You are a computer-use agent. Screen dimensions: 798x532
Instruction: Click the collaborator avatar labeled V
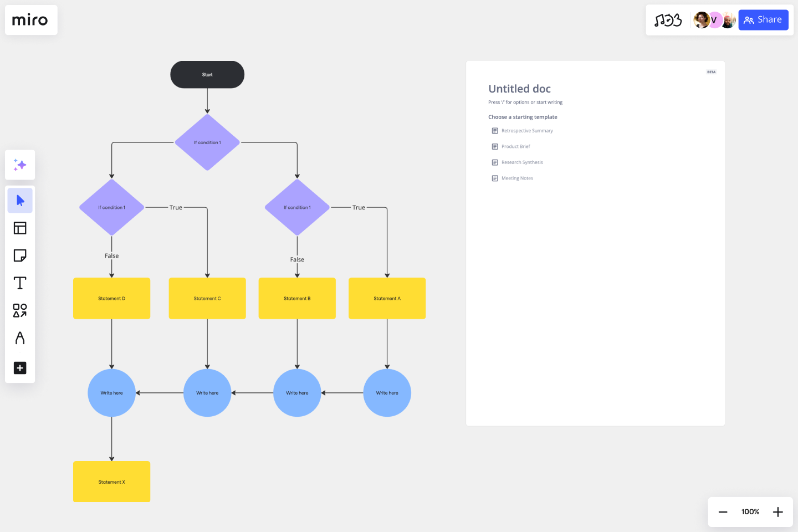click(x=714, y=20)
